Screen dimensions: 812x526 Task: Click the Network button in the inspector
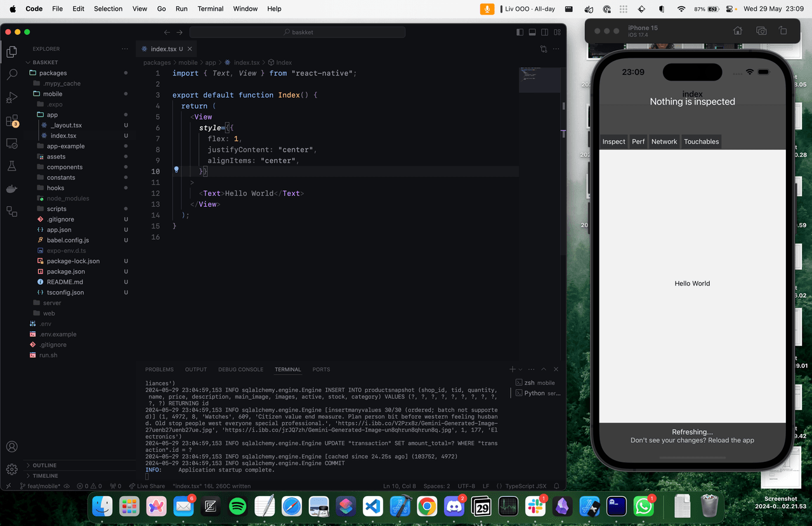(x=664, y=141)
